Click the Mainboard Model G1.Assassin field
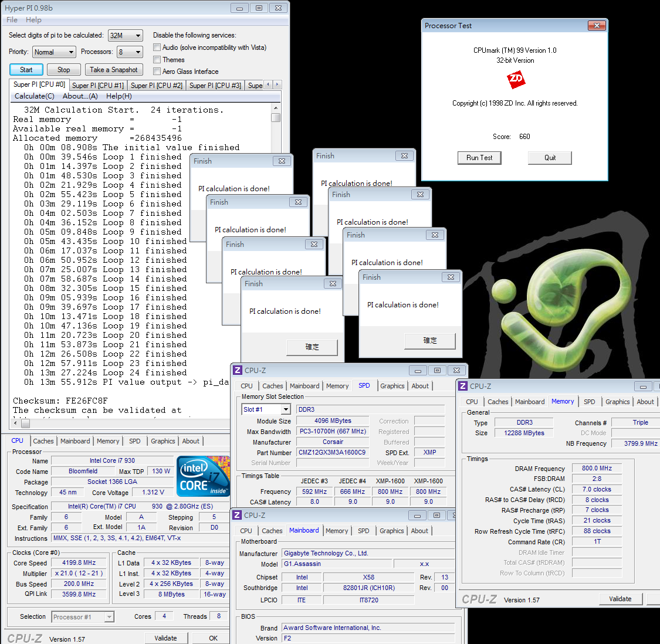The width and height of the screenshot is (660, 644). 336,564
